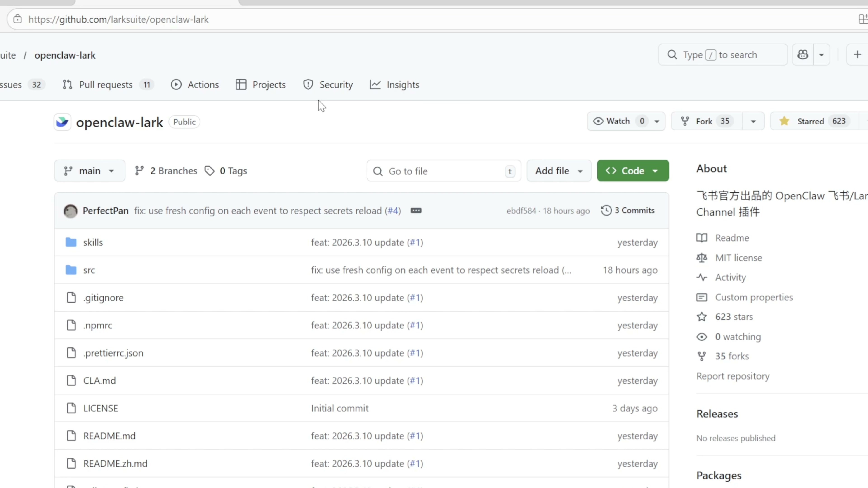The width and height of the screenshot is (868, 488).
Task: Open the MIT license link
Action: pyautogui.click(x=739, y=258)
